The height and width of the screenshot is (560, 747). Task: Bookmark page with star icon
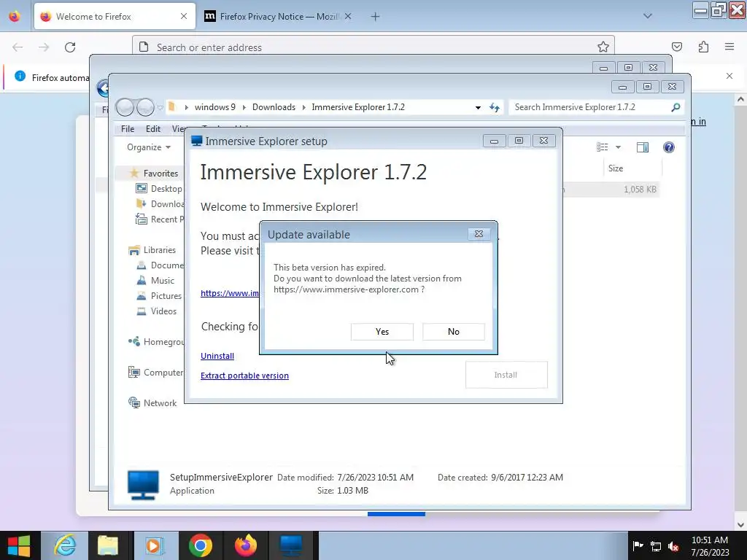pos(603,47)
